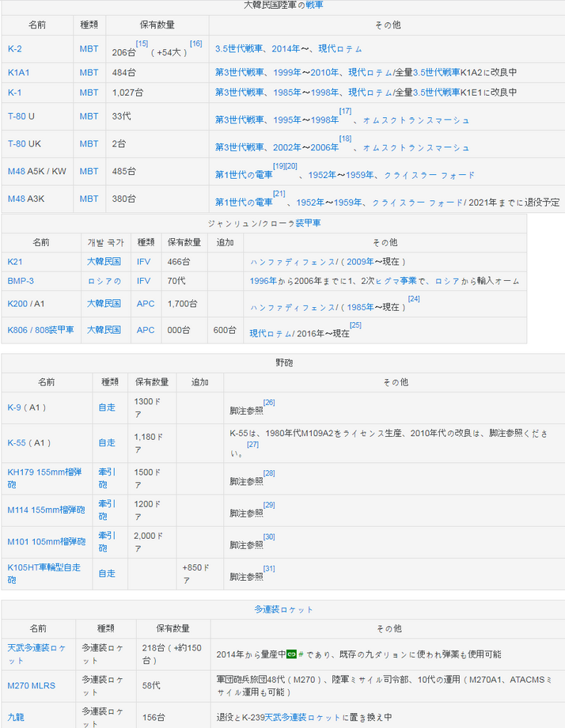Click footnote [31] in the K105HT row
565x728 pixels.
pos(269,569)
